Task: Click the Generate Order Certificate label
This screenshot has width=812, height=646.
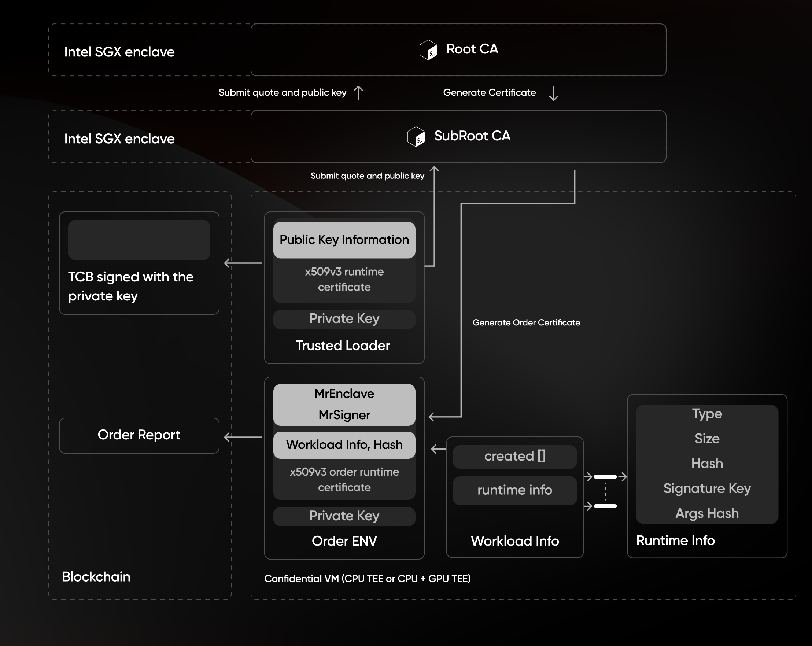Action: click(x=526, y=322)
